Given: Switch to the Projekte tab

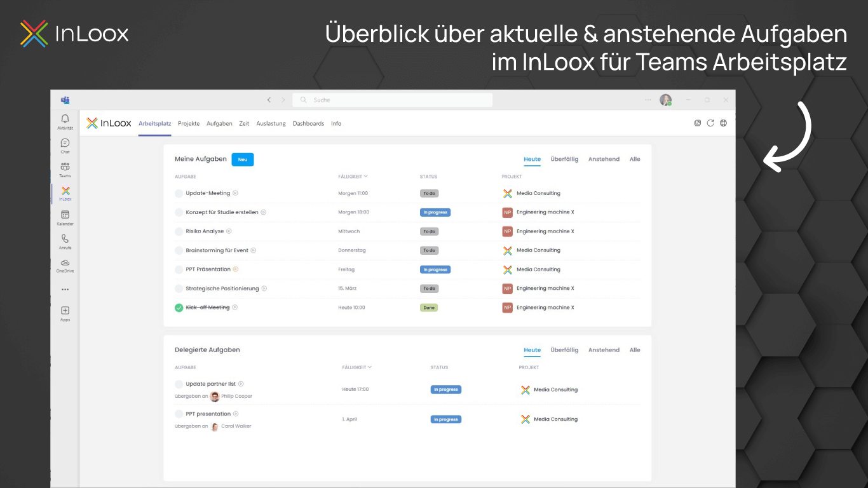Looking at the screenshot, I should (x=189, y=123).
